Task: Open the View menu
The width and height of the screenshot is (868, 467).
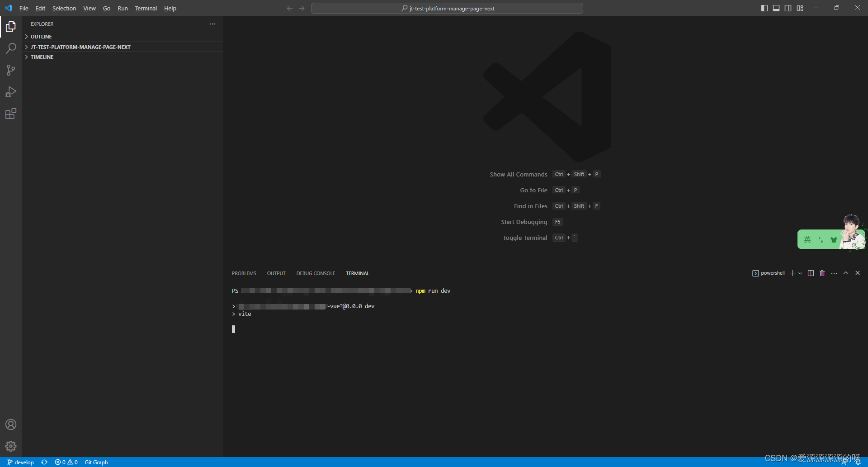Action: tap(90, 8)
